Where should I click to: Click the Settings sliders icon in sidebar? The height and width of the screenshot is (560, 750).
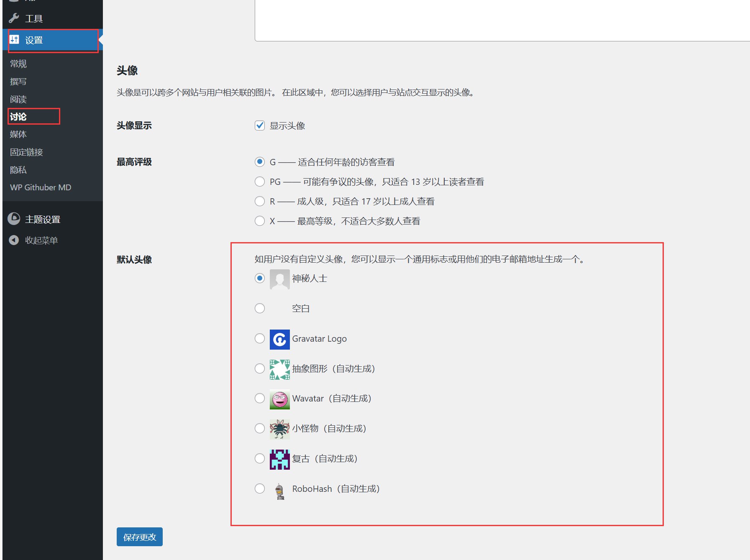(14, 39)
